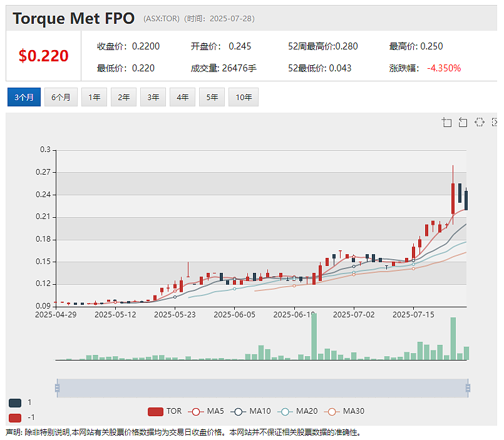
Task: Toggle the MA5 line in legend
Action: click(206, 411)
